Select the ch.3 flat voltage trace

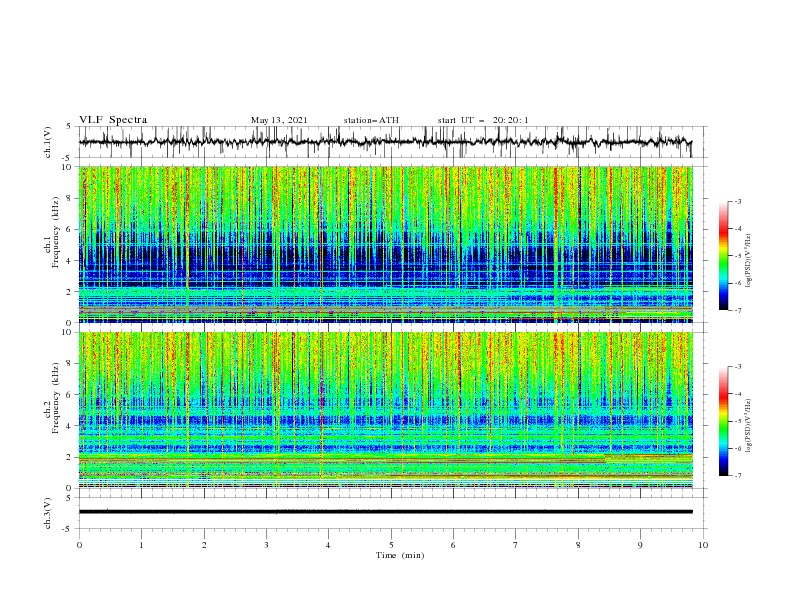(x=385, y=512)
